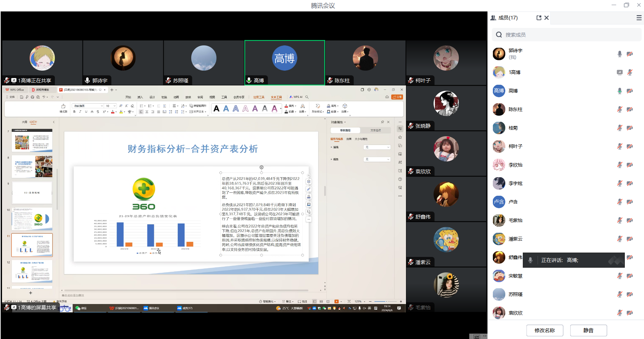Open 线条 line dropdown showing 无
Screen dimensions: 644x339
coord(377,159)
